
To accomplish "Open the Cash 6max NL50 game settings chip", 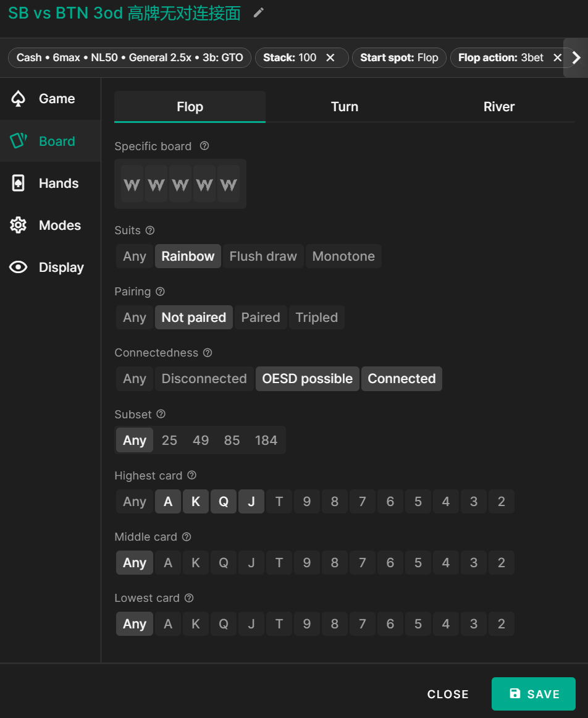I will [x=130, y=57].
